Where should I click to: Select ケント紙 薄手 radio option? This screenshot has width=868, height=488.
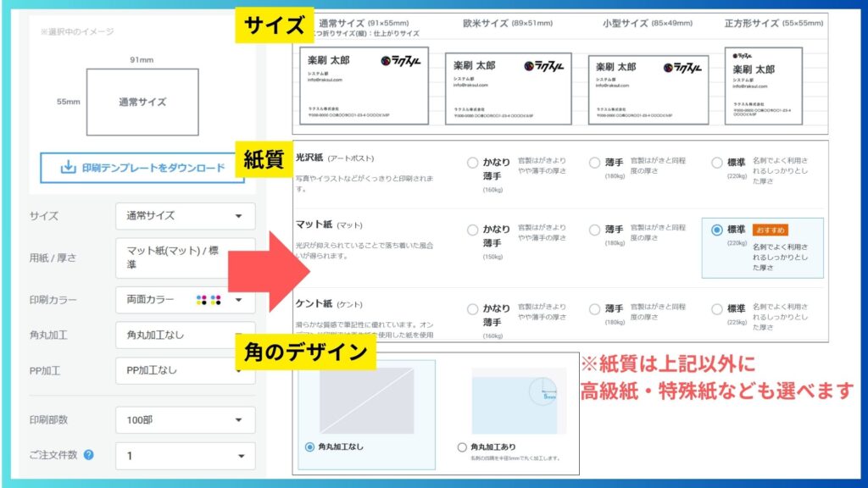595,309
